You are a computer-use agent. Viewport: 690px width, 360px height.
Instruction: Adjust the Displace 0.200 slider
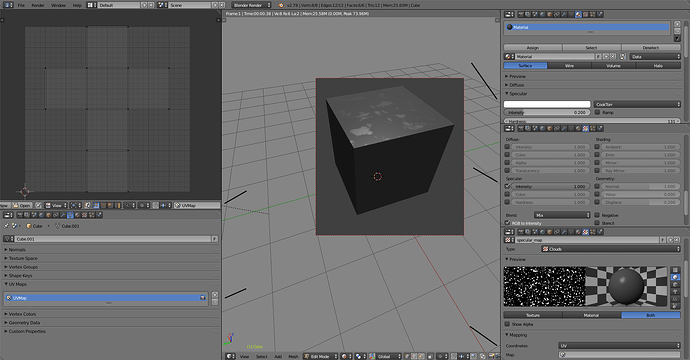click(x=640, y=202)
